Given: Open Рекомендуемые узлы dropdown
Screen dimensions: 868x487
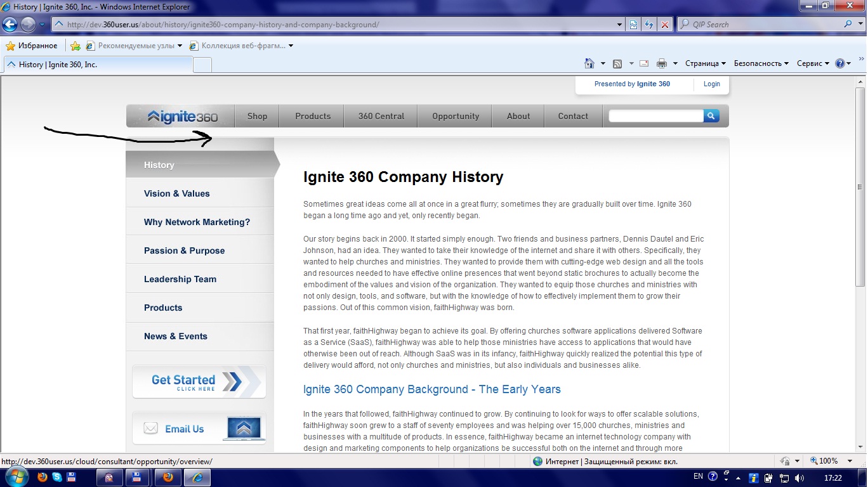Looking at the screenshot, I should point(134,46).
